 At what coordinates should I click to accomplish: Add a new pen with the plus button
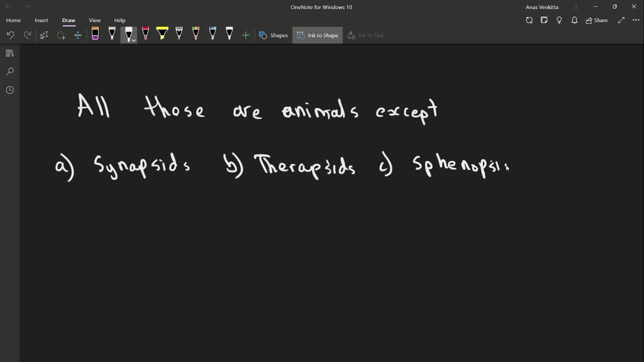[x=245, y=35]
